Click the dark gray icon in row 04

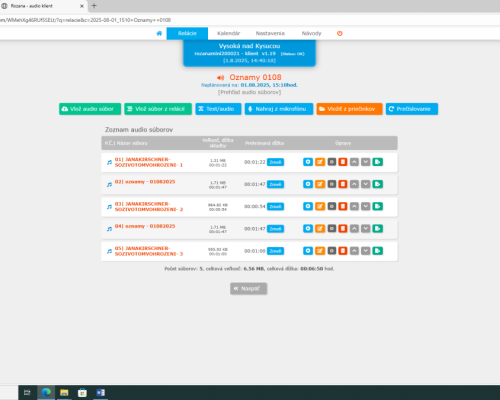tap(332, 229)
